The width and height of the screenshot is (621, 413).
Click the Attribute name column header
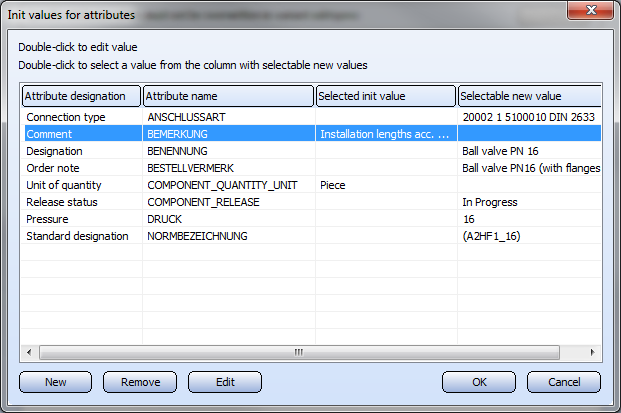pos(228,96)
